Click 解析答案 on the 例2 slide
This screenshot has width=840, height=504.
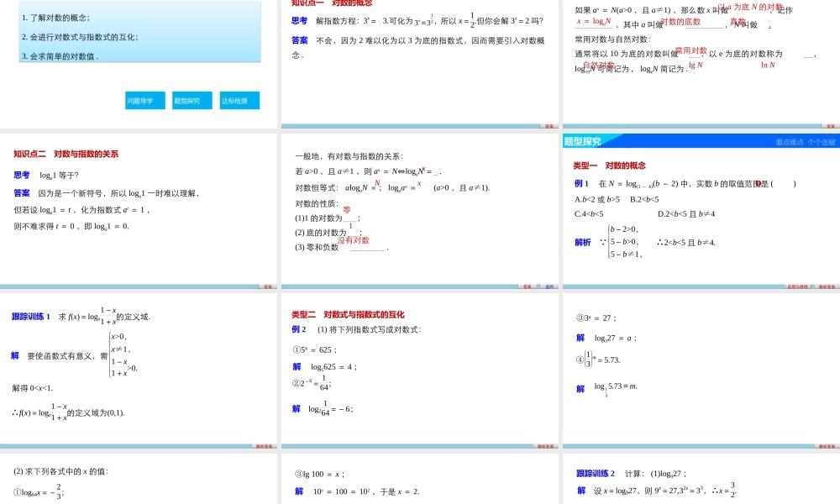click(x=544, y=448)
